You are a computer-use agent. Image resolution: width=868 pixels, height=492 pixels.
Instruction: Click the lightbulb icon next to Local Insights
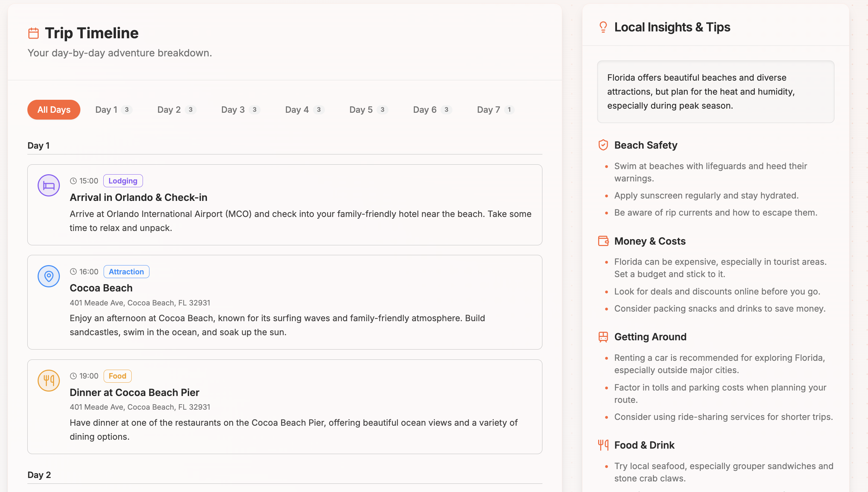pyautogui.click(x=603, y=27)
